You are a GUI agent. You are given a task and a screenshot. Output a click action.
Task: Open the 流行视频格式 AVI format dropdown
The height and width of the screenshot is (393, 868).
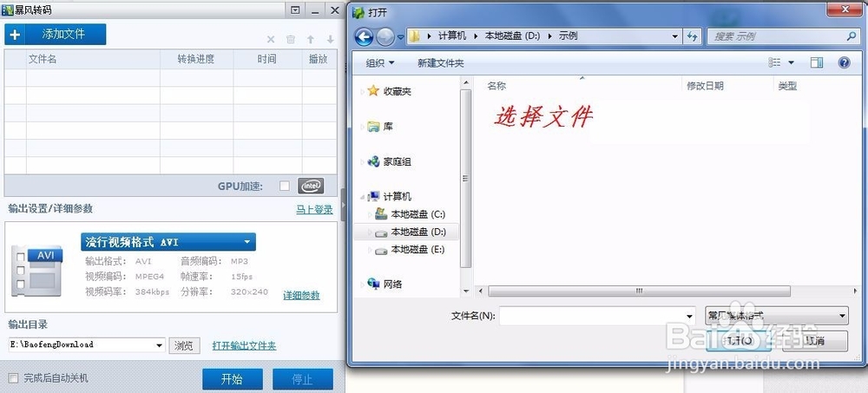(168, 242)
